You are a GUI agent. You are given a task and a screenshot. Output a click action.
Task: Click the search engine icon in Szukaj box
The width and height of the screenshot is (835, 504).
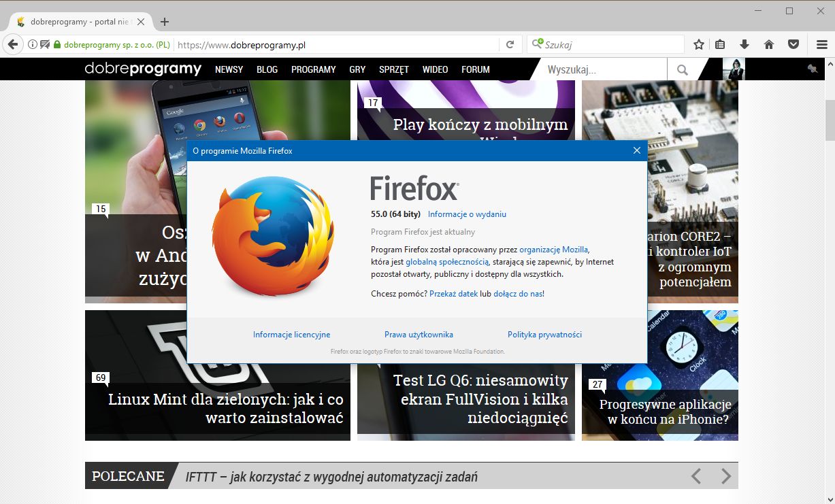coord(537,45)
